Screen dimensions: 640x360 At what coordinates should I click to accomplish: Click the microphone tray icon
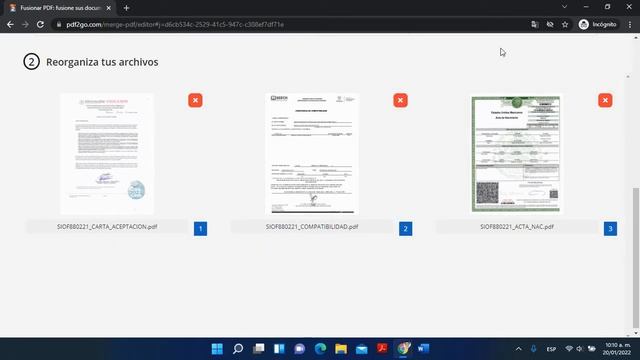[x=533, y=349]
